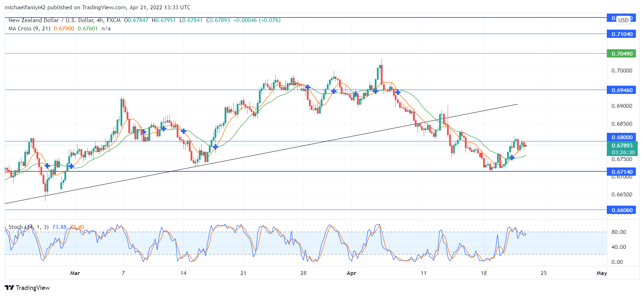644x296 pixels.
Task: Click the current price 0.67893 label
Action: coord(622,146)
